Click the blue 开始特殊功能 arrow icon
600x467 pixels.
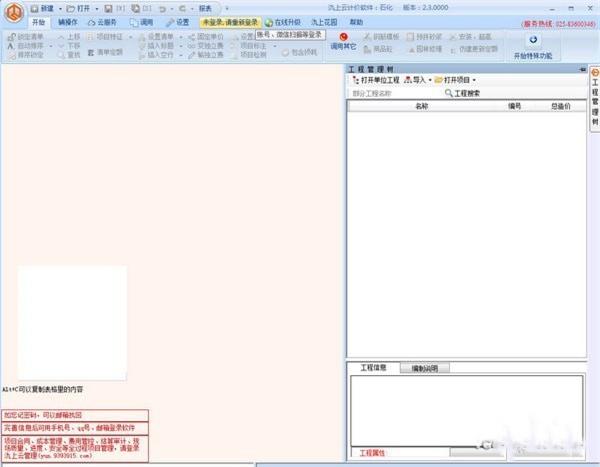[533, 40]
